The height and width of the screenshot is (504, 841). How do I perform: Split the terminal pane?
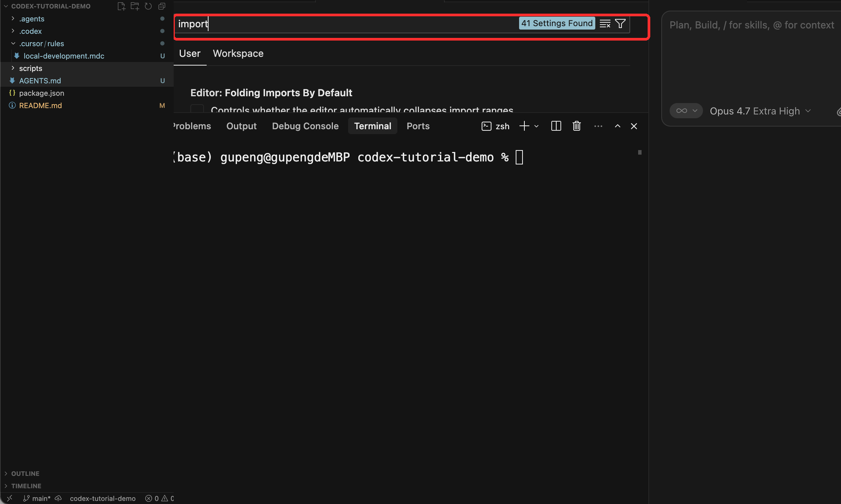[556, 126]
